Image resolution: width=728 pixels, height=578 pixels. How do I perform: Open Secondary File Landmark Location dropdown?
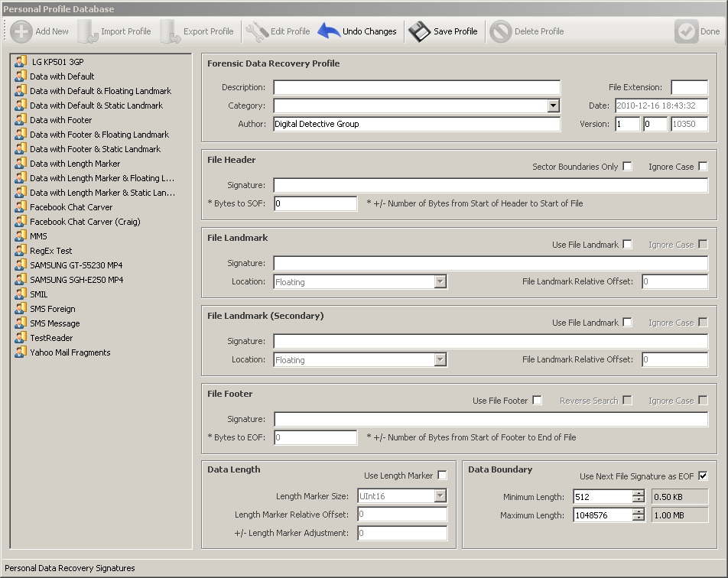[x=440, y=359]
